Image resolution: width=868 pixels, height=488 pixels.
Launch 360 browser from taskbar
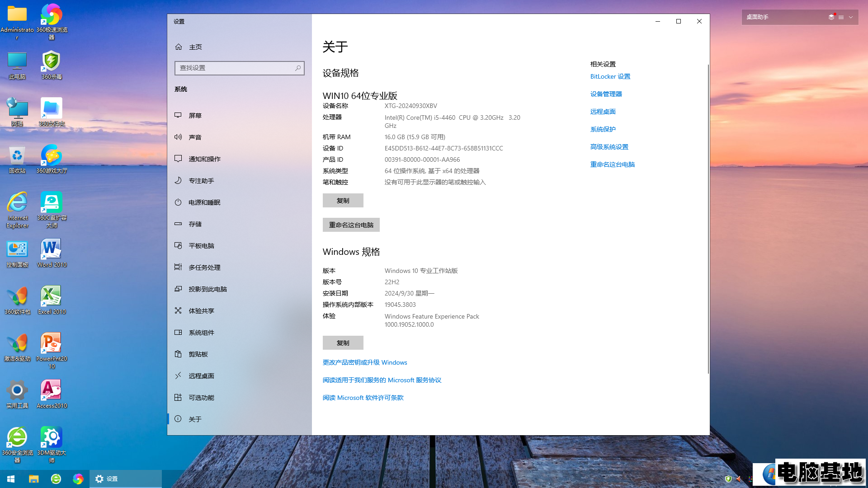click(56, 479)
